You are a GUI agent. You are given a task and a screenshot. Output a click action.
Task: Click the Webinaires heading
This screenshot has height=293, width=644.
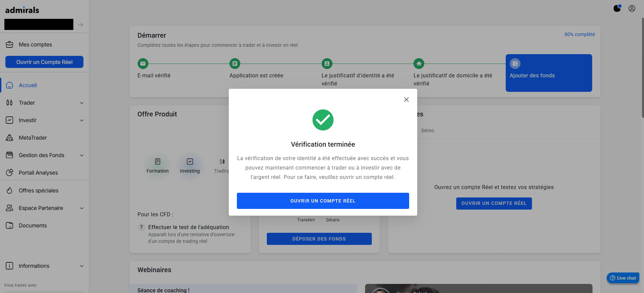click(154, 270)
